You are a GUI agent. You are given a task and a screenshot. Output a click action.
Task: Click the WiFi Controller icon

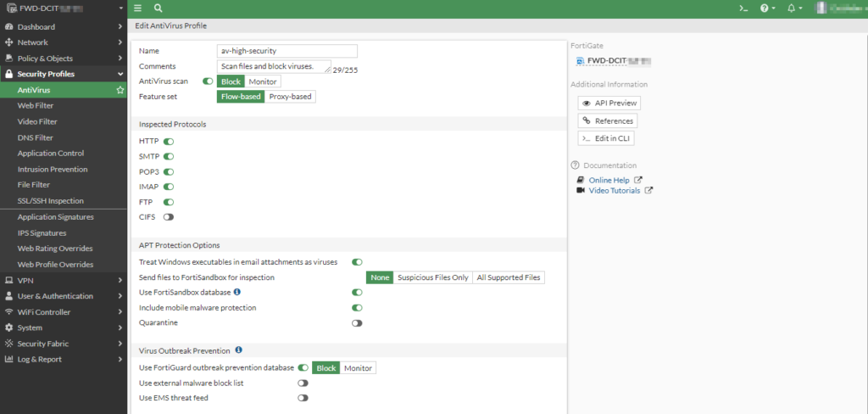point(8,312)
